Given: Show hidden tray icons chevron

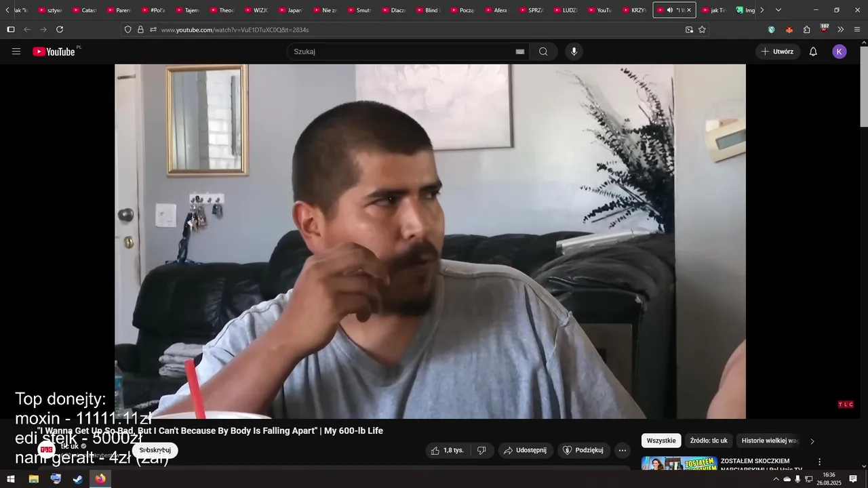Looking at the screenshot, I should pyautogui.click(x=776, y=479).
